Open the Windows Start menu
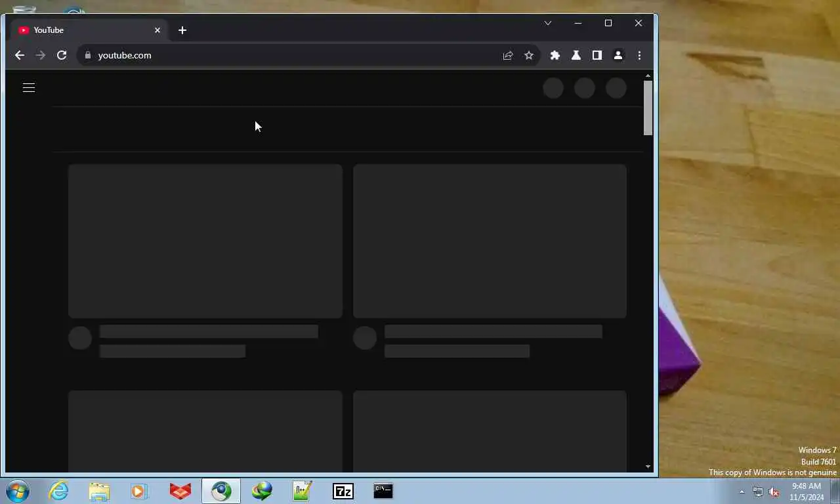The width and height of the screenshot is (840, 504). click(x=18, y=491)
